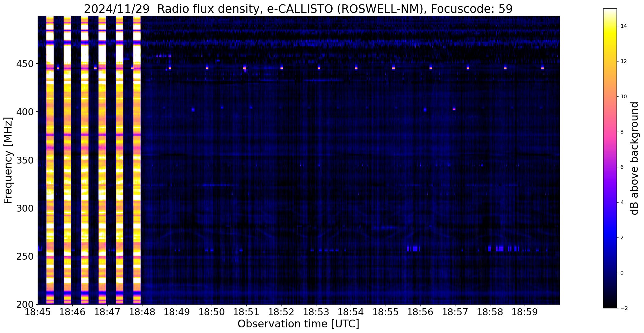The height and width of the screenshot is (333, 644).
Task: Click the 18:55 time tick label
Action: [x=386, y=312]
